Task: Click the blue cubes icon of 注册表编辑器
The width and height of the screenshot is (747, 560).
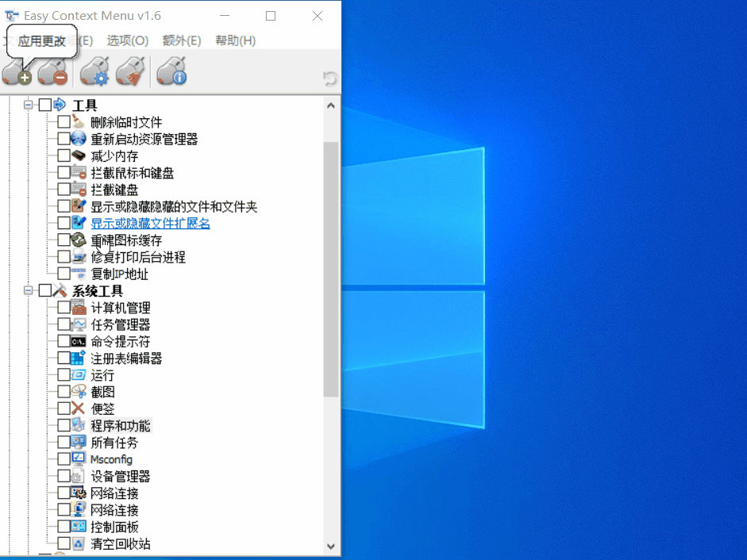Action: (79, 358)
